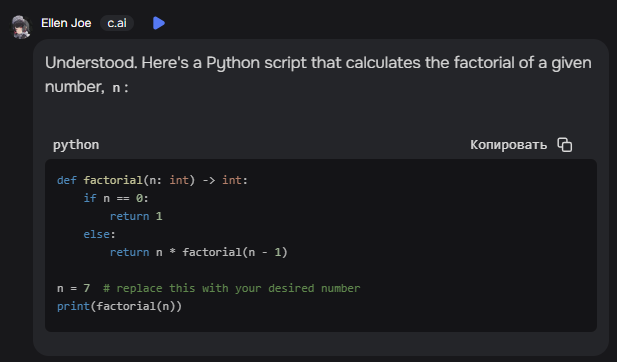Click the empty bubble area below the code block

[x=321, y=344]
